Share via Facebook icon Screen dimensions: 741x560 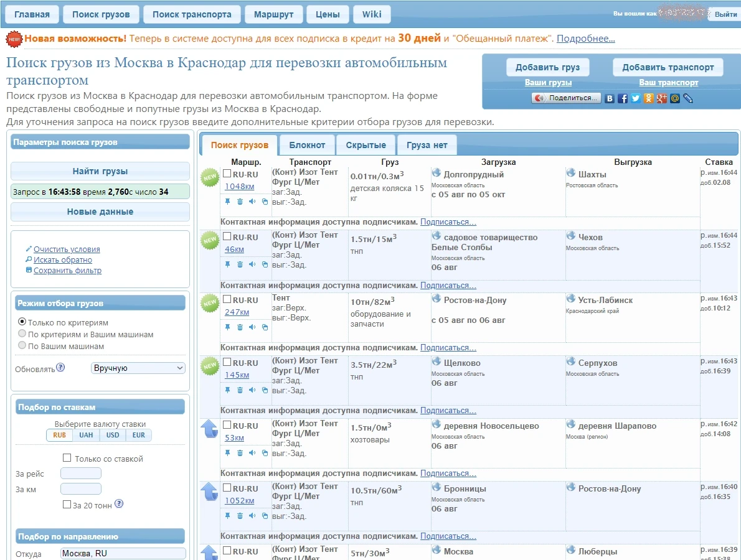[623, 98]
